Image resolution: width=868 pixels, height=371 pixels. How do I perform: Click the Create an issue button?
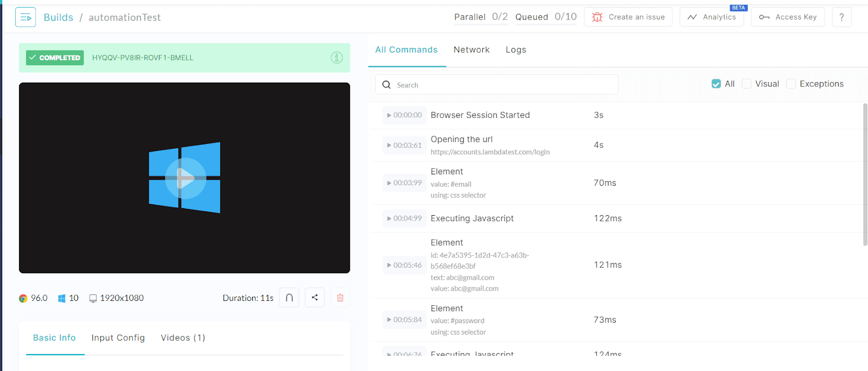[628, 17]
